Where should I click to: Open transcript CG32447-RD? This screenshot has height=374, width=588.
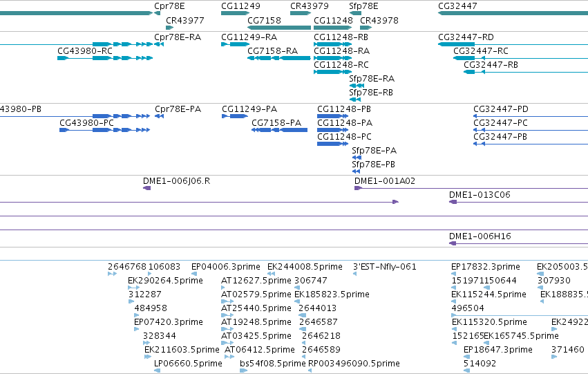466,37
